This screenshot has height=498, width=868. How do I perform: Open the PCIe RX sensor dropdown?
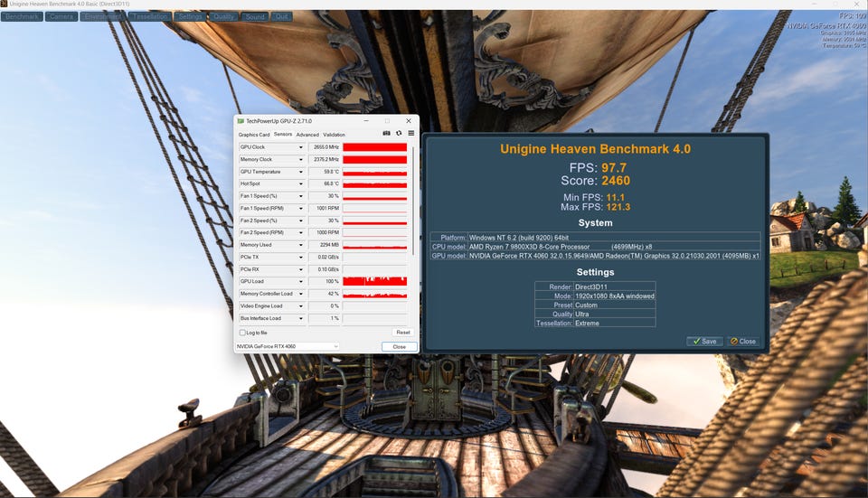click(x=300, y=269)
